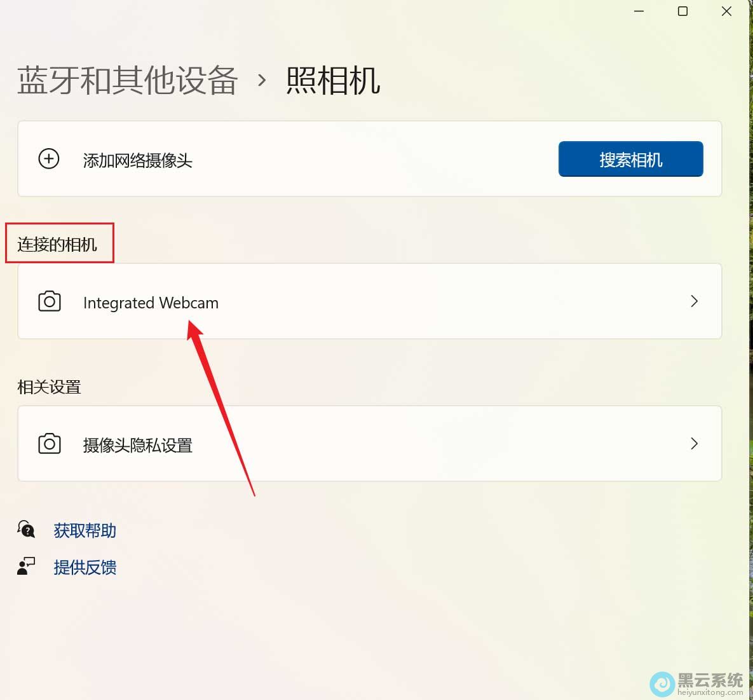
Task: Click the minimize icon in title bar
Action: pyautogui.click(x=638, y=11)
